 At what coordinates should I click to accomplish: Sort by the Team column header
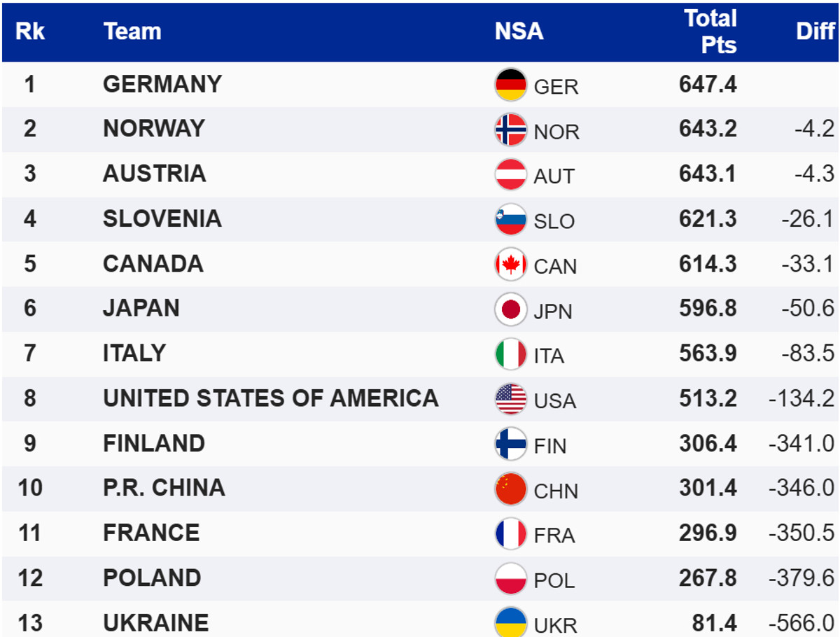(x=132, y=31)
